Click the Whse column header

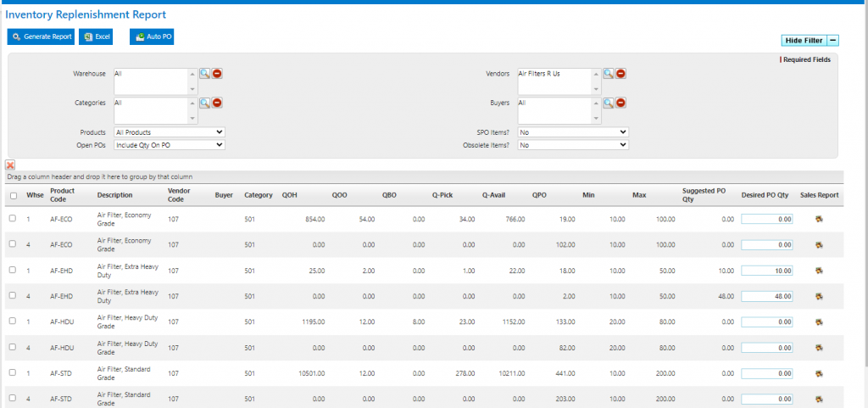(35, 195)
